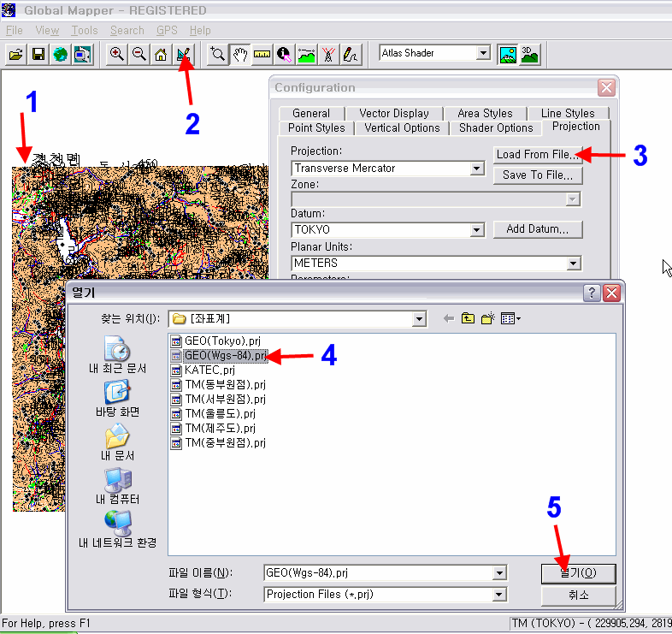Toggle the hill shading image icon
The image size is (672, 634).
(x=508, y=55)
